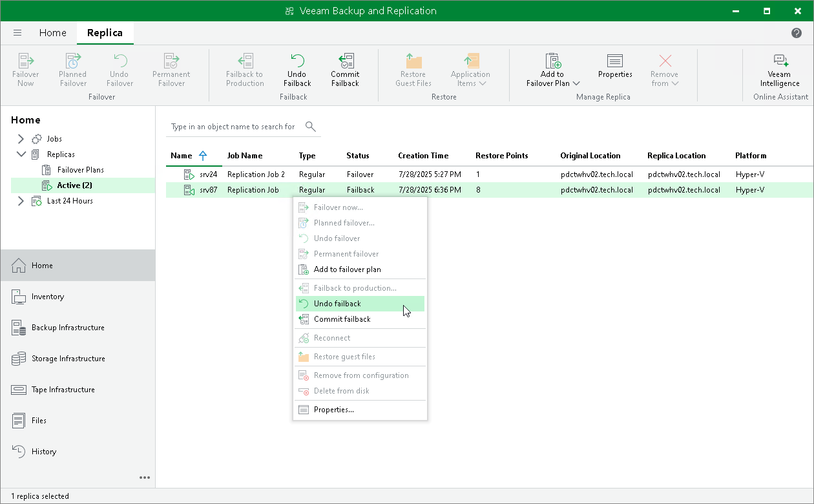Image resolution: width=814 pixels, height=504 pixels.
Task: Sort by Type column header
Action: (307, 156)
